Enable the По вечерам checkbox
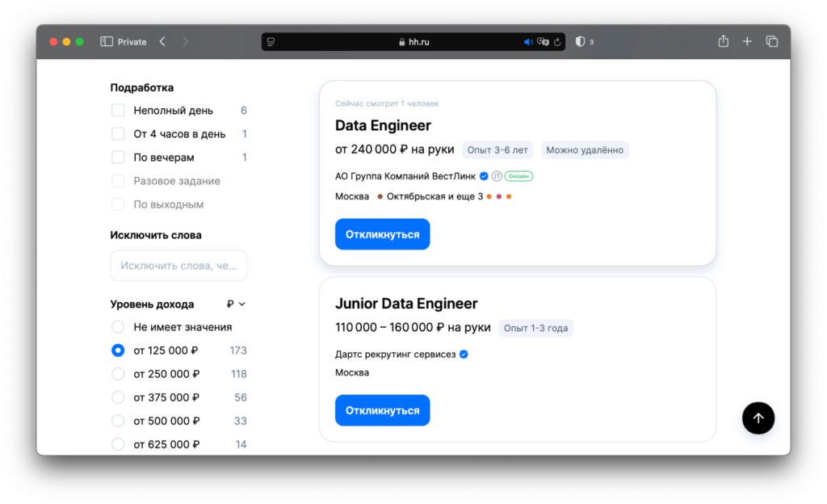Image resolution: width=827 pixels, height=504 pixels. coord(118,157)
